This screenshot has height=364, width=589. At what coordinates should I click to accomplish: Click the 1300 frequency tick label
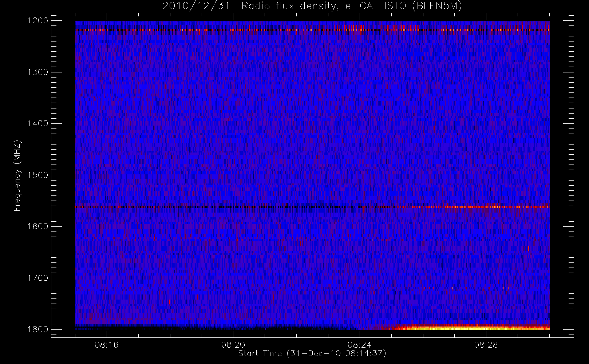(x=38, y=72)
